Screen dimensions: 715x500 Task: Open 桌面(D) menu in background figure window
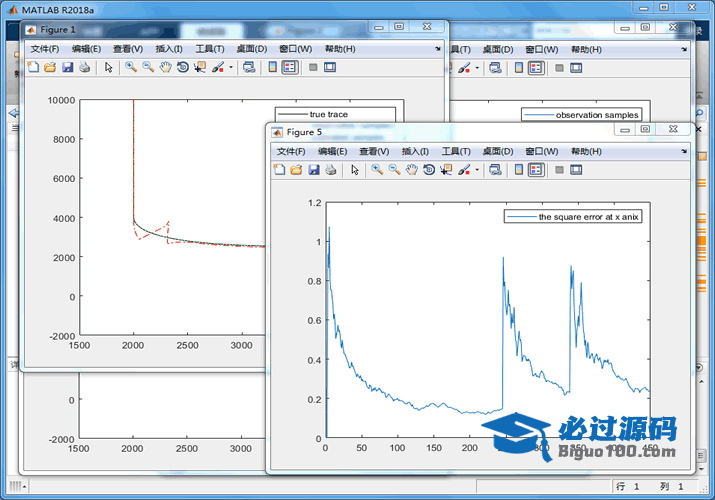pyautogui.click(x=498, y=49)
